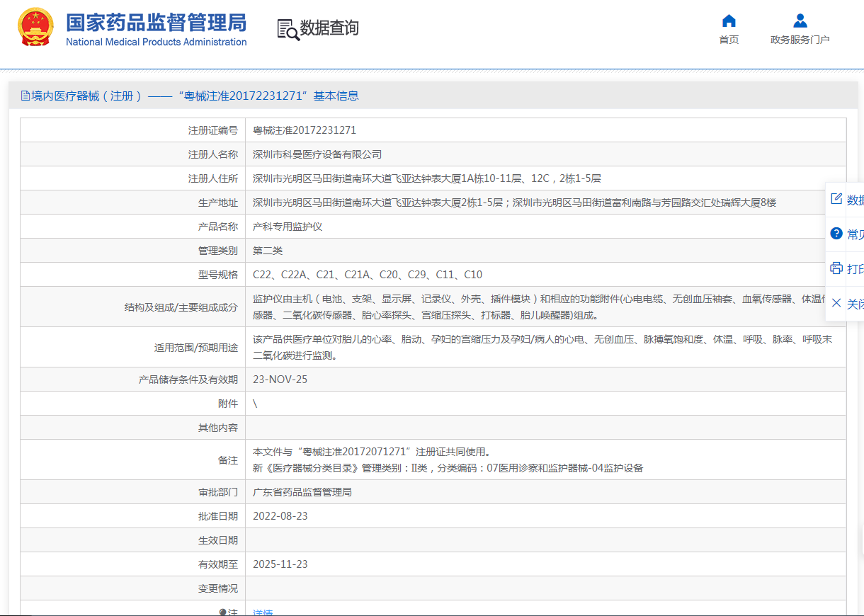Screen dimensions: 864x616
Task: Select approval date 2022-08-23
Action: [280, 516]
